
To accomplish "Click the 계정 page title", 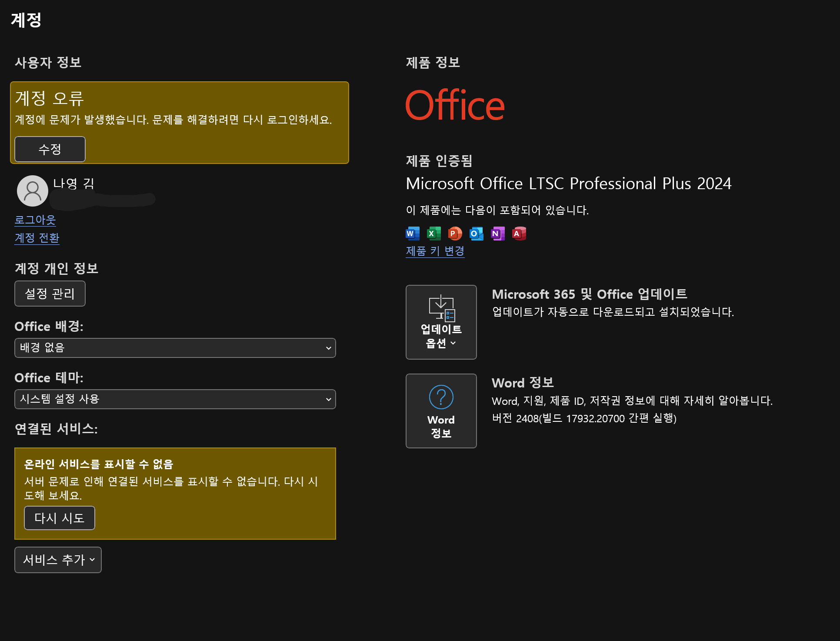I will pyautogui.click(x=26, y=20).
